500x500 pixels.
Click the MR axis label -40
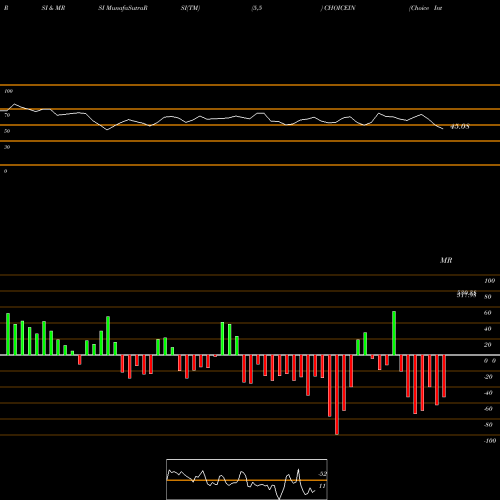488,393
